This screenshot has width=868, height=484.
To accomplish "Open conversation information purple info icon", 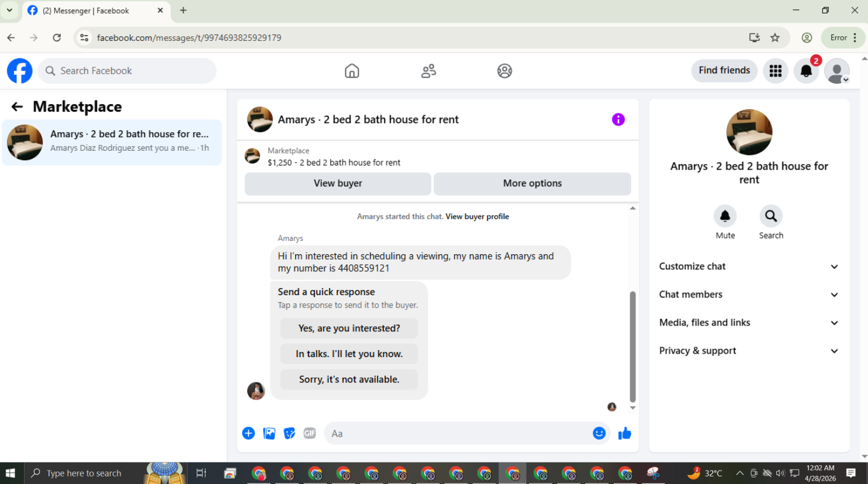I will coord(618,119).
